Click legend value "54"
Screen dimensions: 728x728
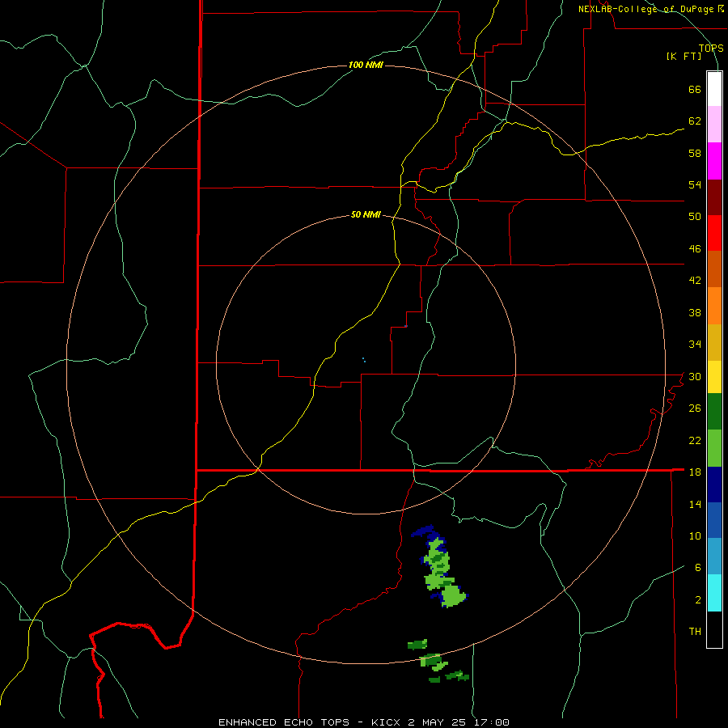click(695, 185)
